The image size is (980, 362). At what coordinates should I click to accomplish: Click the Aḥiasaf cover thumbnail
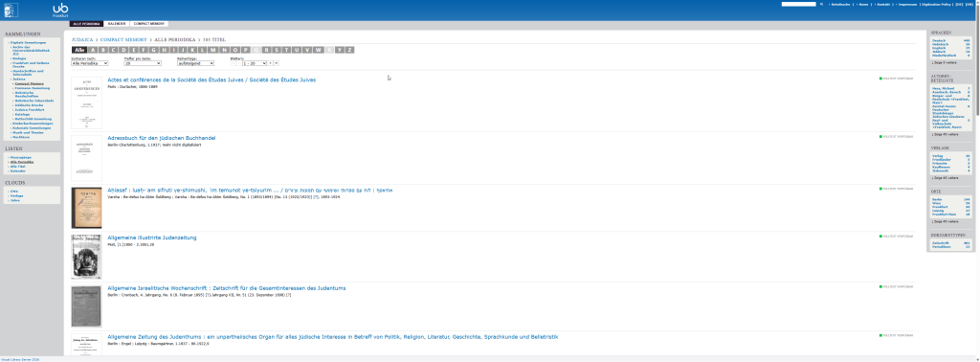click(x=86, y=209)
